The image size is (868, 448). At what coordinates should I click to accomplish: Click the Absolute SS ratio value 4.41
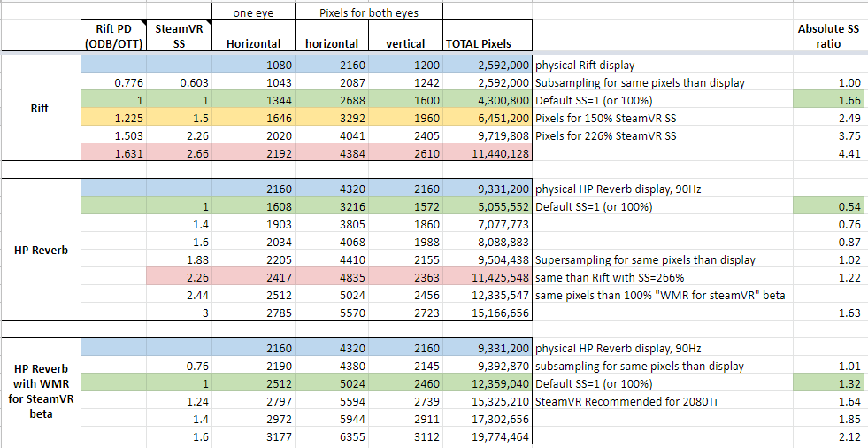pyautogui.click(x=847, y=151)
